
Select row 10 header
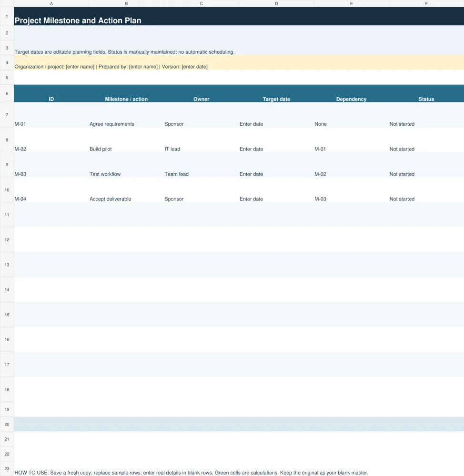(x=7, y=190)
